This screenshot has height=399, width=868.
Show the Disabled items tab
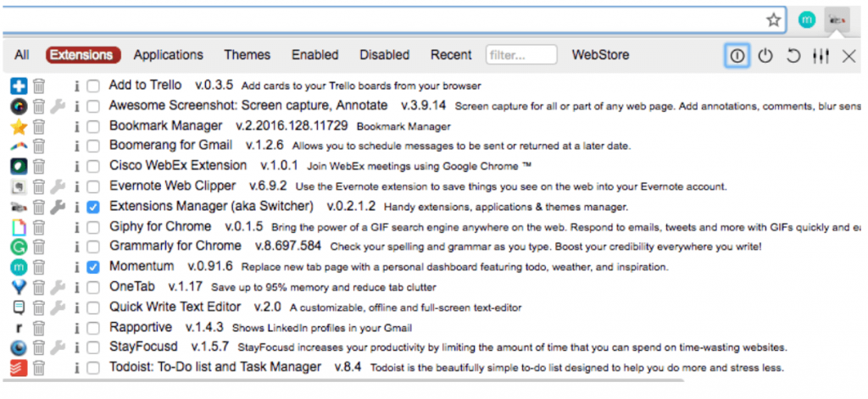[x=385, y=55]
